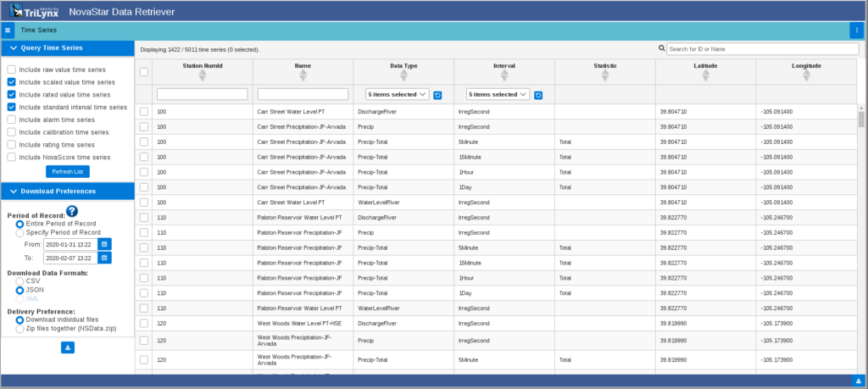The image size is (868, 389).
Task: Open calendar picker for From date
Action: tap(104, 243)
